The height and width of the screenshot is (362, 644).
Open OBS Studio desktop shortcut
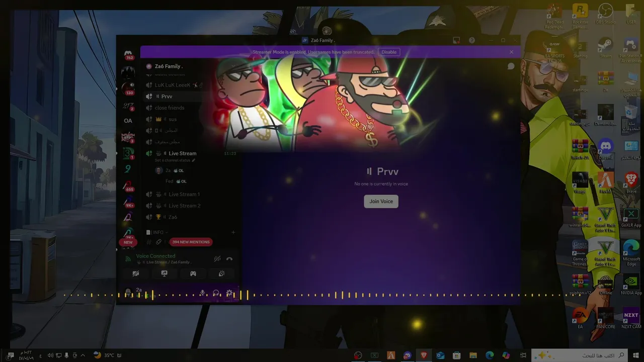[606, 14]
